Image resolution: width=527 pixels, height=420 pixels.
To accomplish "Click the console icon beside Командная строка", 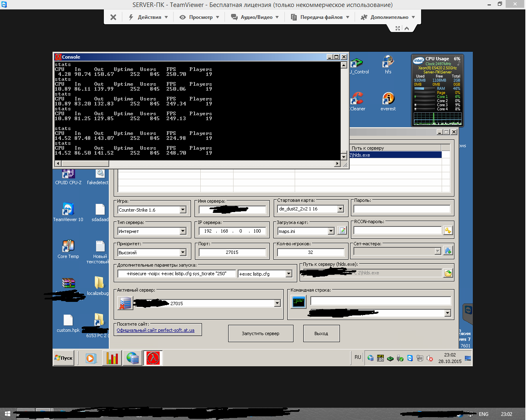I will coord(298,302).
